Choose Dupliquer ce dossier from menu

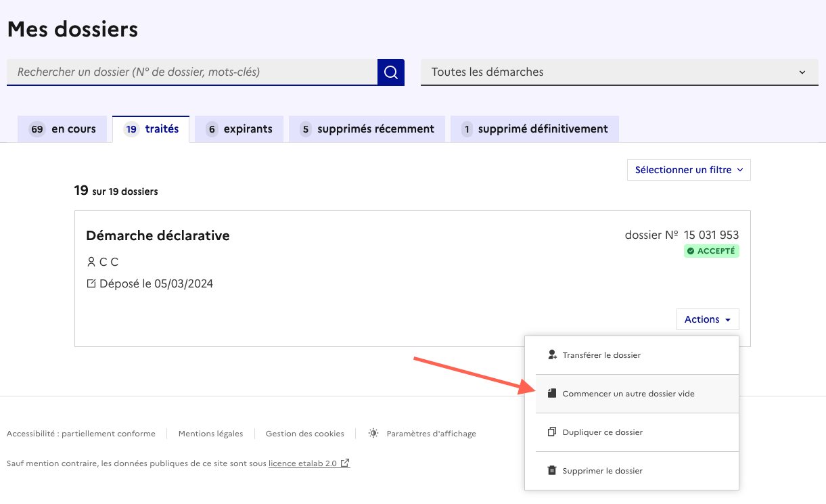[x=602, y=432]
